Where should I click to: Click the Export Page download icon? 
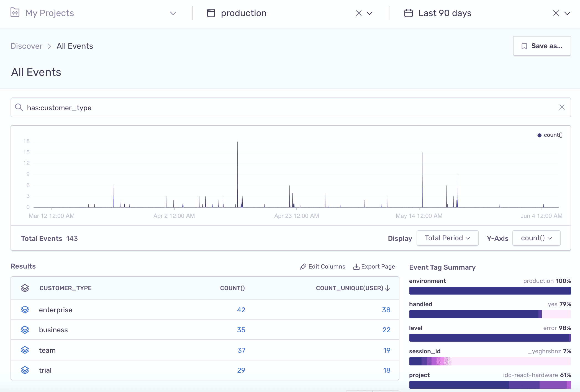[x=356, y=266]
